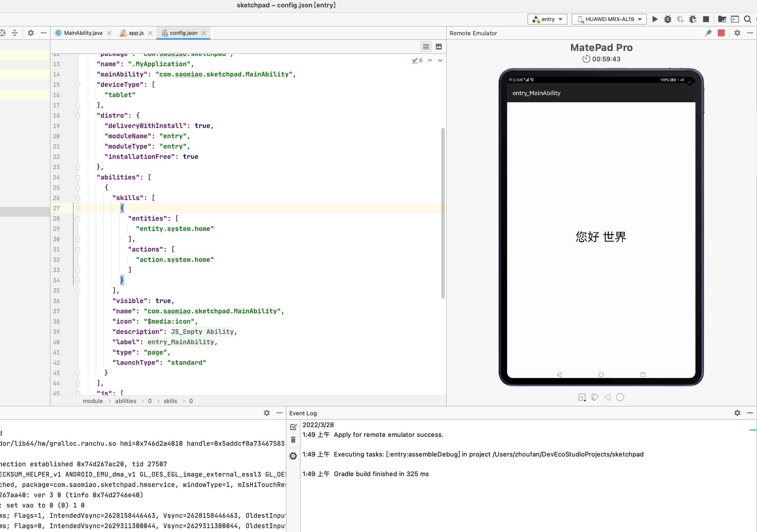Open the HUAWEI MRX-AL19 device dropdown
Viewport: 757px width, 532px height.
(x=609, y=19)
